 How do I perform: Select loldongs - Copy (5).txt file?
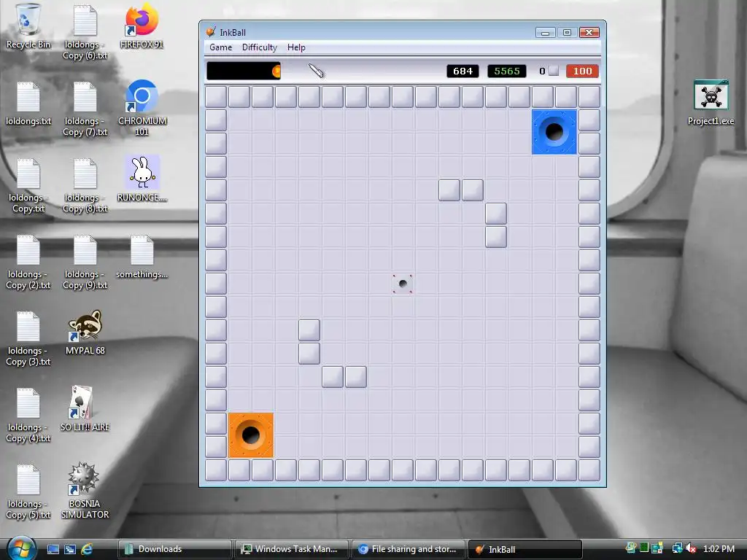coord(28,492)
